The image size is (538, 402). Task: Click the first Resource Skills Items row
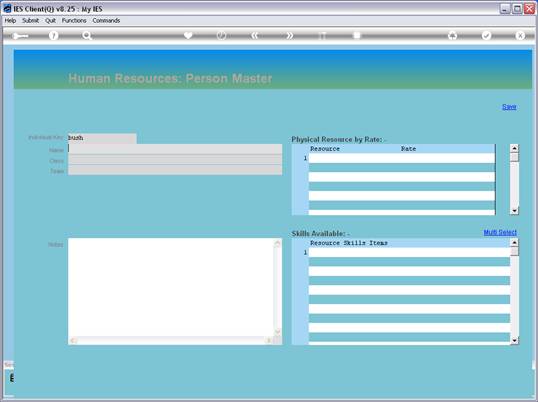[409, 252]
